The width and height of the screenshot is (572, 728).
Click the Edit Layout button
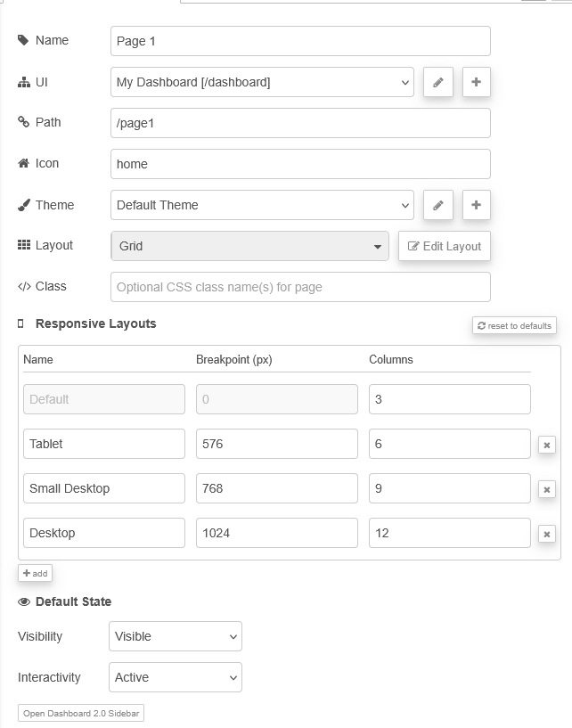point(444,246)
